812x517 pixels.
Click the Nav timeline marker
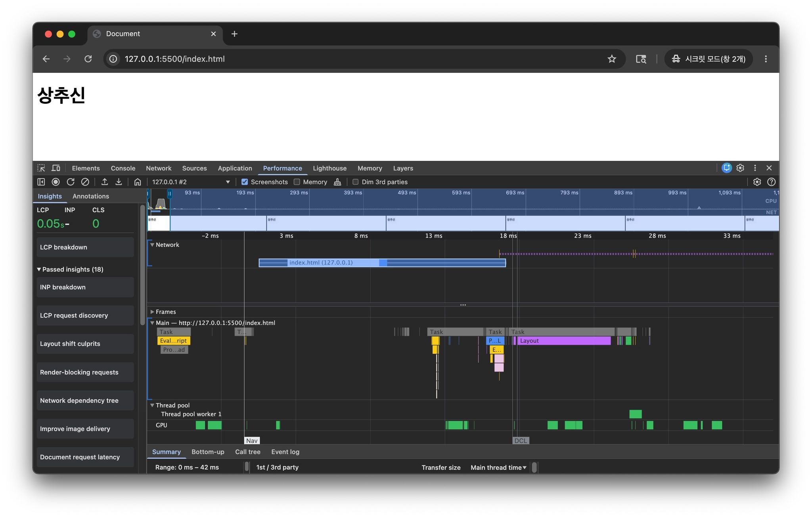pyautogui.click(x=252, y=441)
